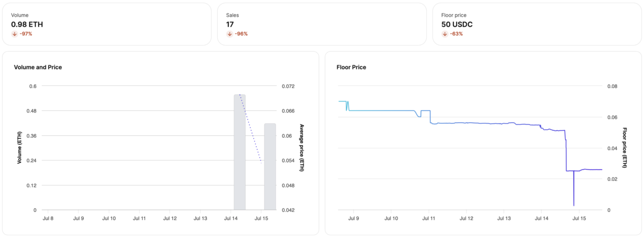Click the -96% sales change text
Screen dimensions: 644x237
241,34
